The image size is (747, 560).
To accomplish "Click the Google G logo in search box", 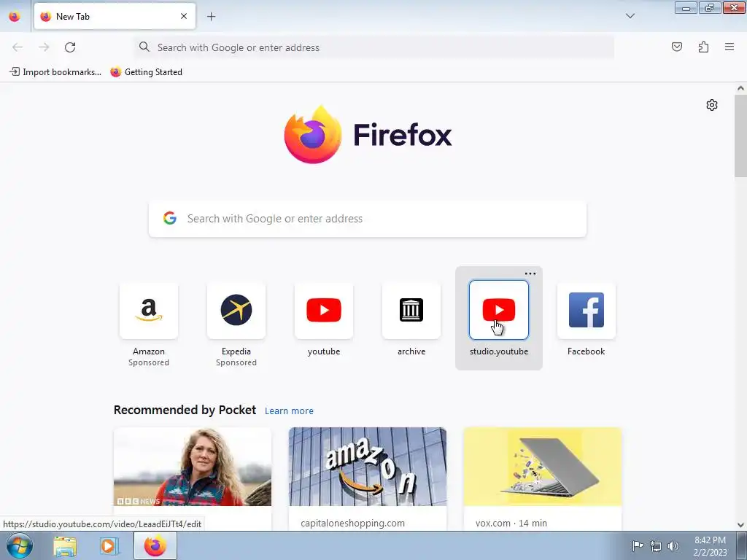I will [x=169, y=218].
